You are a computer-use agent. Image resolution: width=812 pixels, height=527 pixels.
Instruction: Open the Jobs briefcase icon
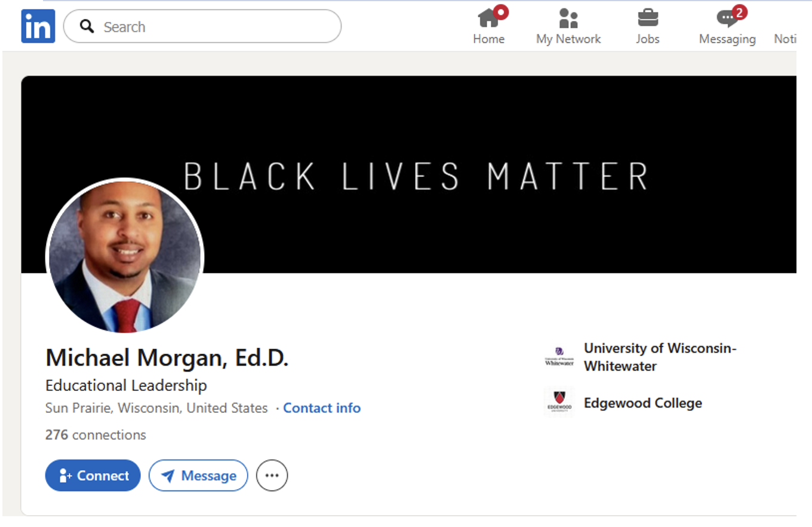click(647, 19)
